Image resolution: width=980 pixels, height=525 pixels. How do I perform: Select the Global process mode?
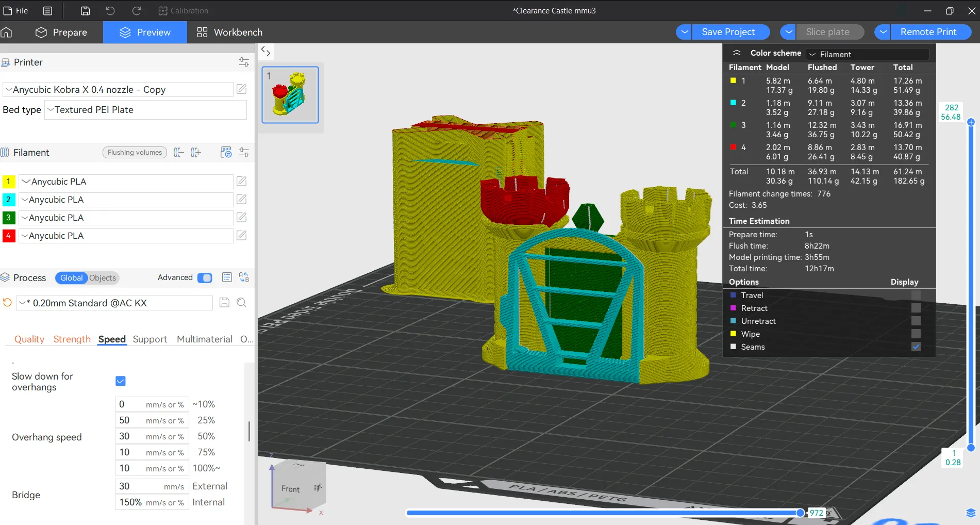tap(71, 278)
